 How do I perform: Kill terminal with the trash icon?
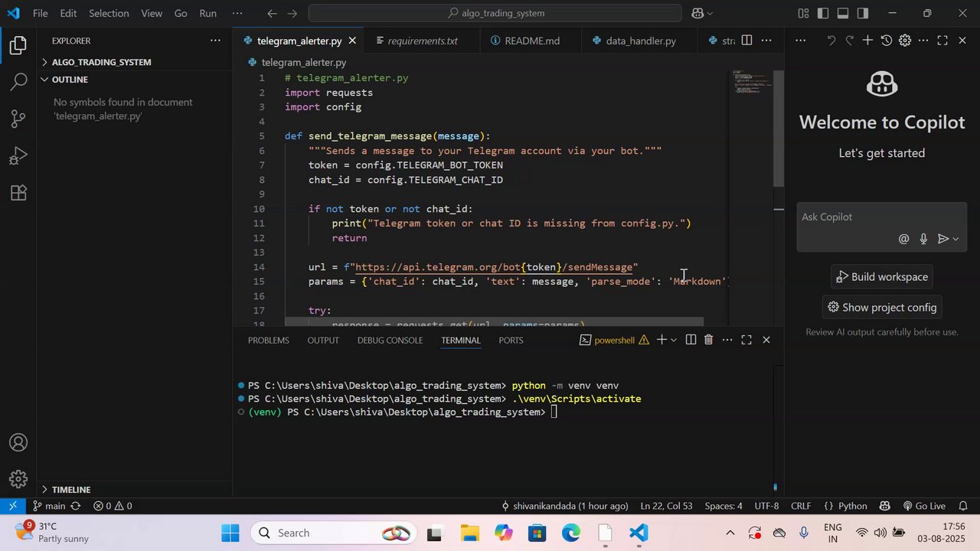click(x=709, y=340)
